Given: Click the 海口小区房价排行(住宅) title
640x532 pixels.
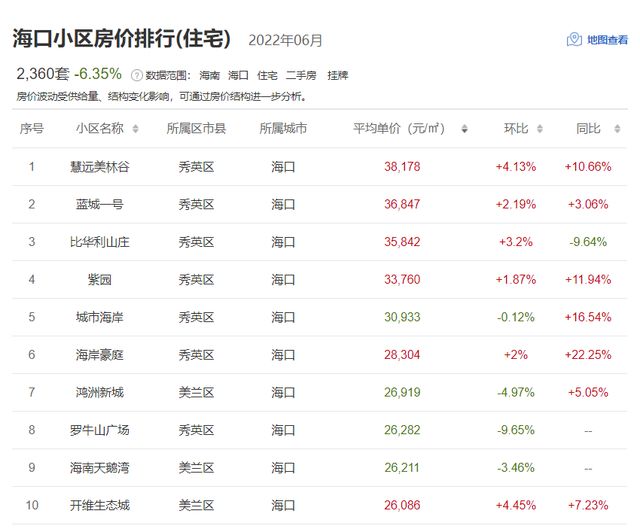Looking at the screenshot, I should pos(122,39).
